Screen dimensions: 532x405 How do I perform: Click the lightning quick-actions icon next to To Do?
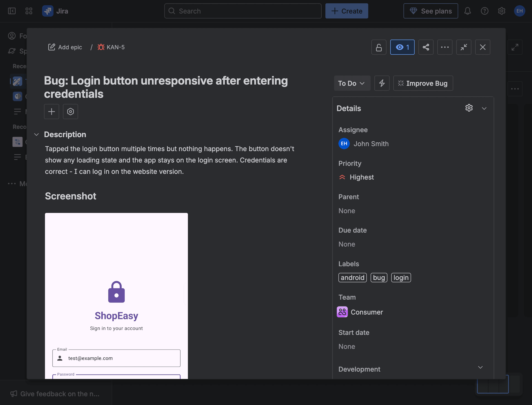[382, 83]
